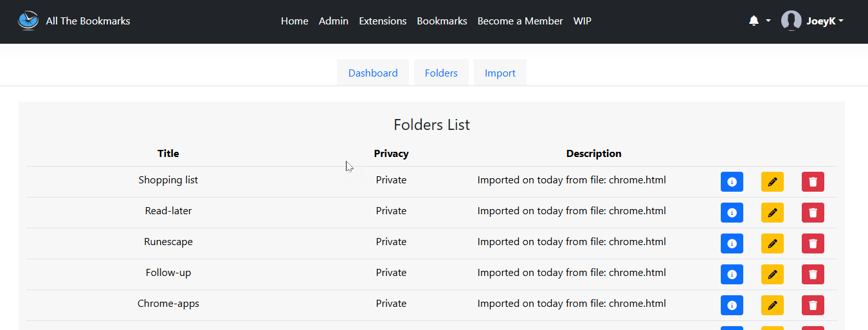
Task: Switch to the Dashboard tab
Action: [x=373, y=73]
